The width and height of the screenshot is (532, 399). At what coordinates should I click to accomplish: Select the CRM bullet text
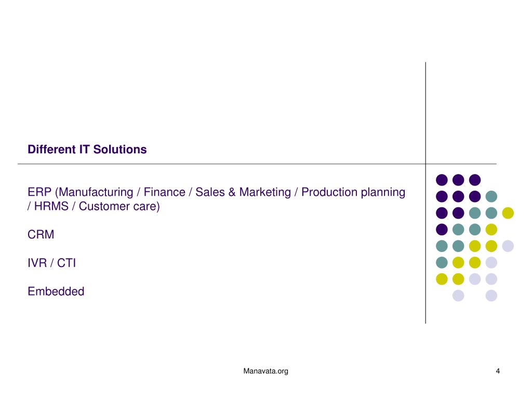pyautogui.click(x=41, y=234)
